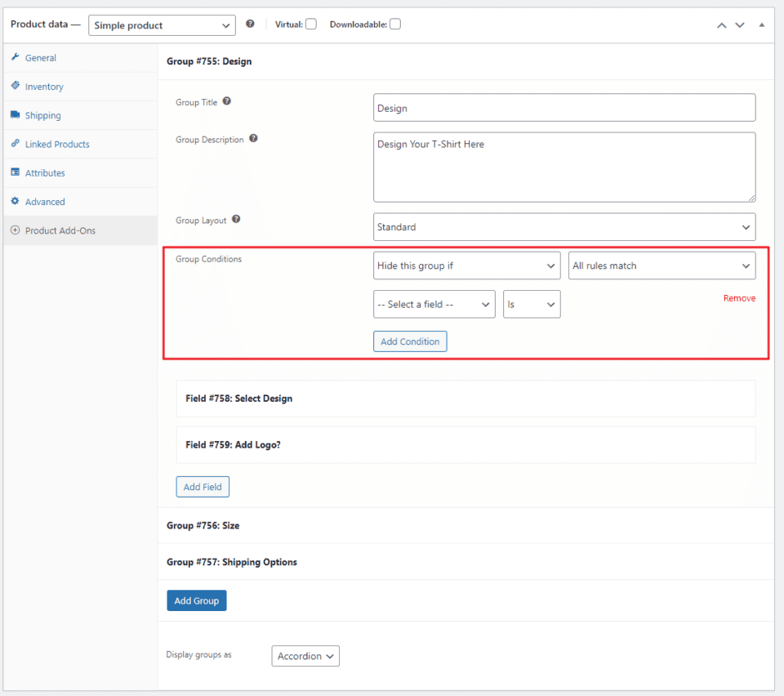Open the product type dropdown
784x696 pixels.
[162, 25]
